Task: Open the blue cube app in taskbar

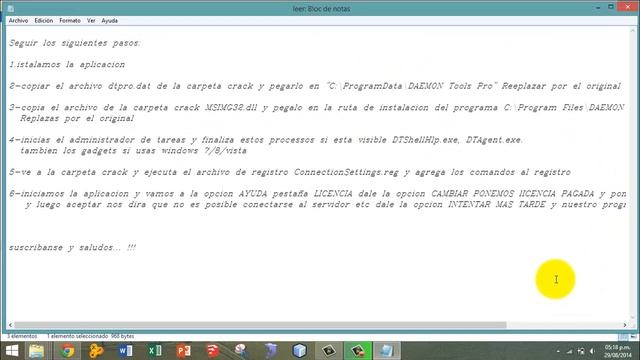Action: point(300,351)
